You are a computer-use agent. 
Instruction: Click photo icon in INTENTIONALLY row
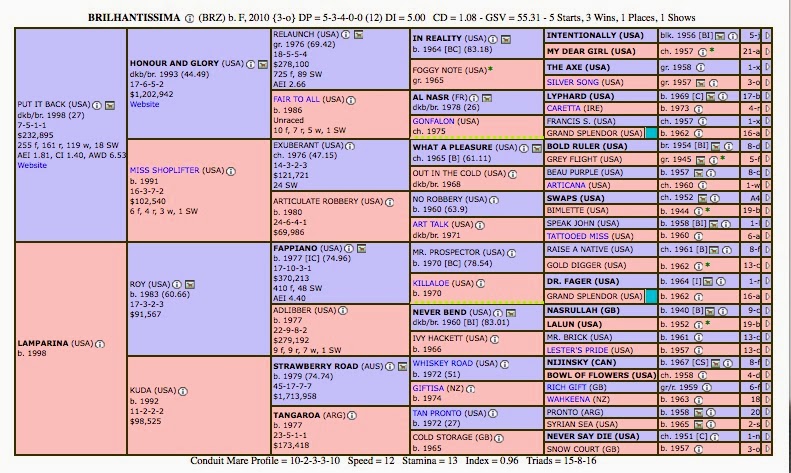[720, 36]
